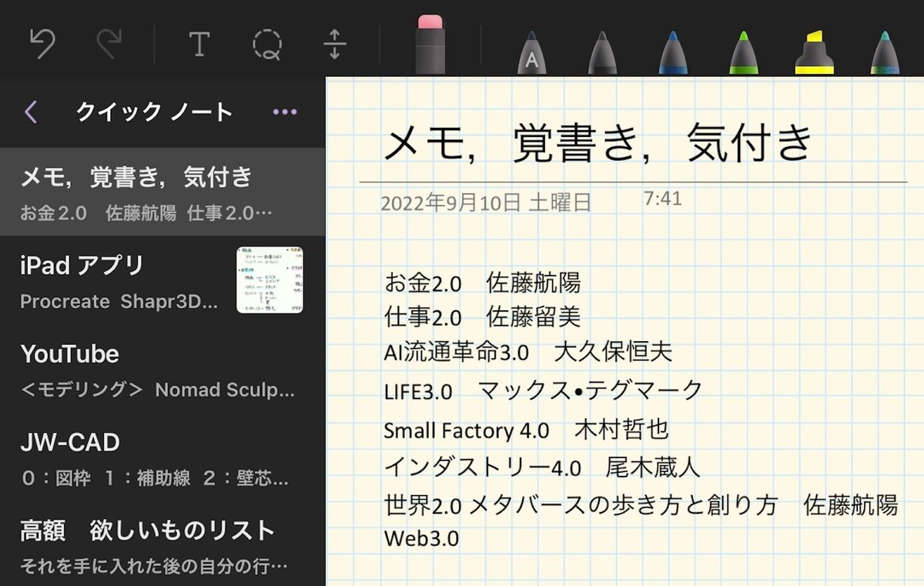Select the teal glitter pen
This screenshot has width=924, height=586.
click(884, 46)
